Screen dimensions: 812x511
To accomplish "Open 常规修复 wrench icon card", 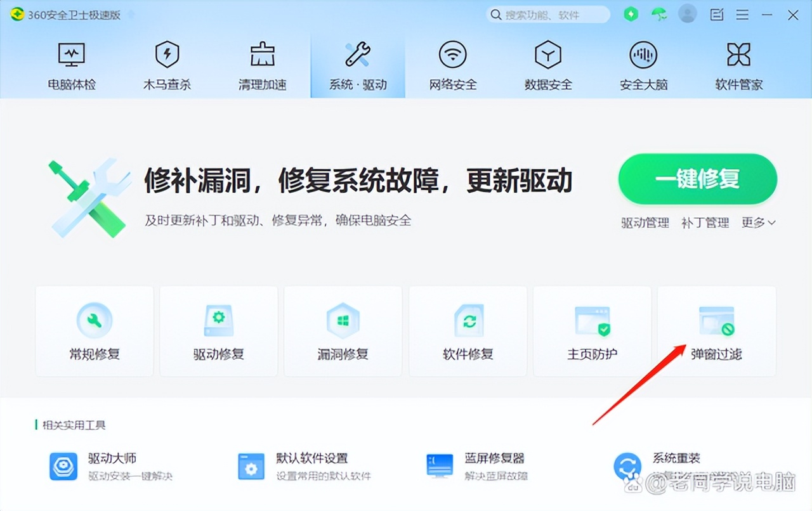I will click(95, 331).
